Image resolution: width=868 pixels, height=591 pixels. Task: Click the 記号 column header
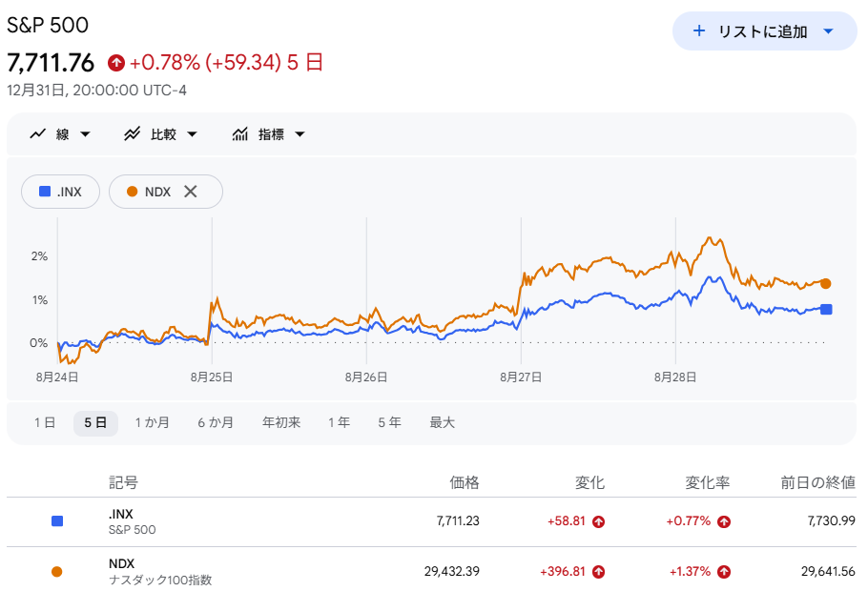123,482
